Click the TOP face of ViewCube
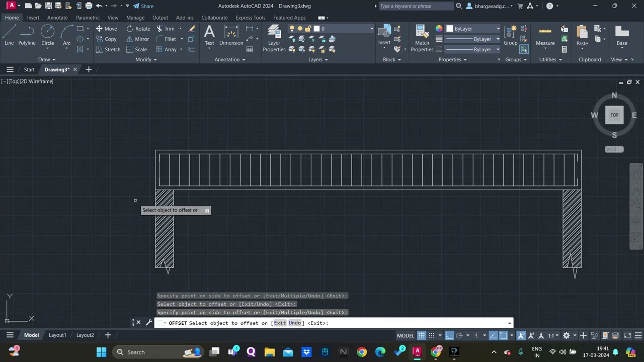 click(x=614, y=115)
